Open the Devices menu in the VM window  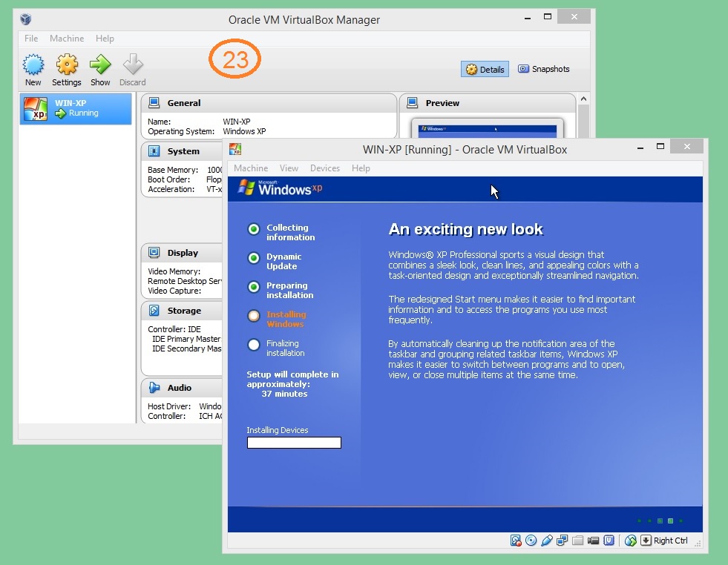pos(325,168)
